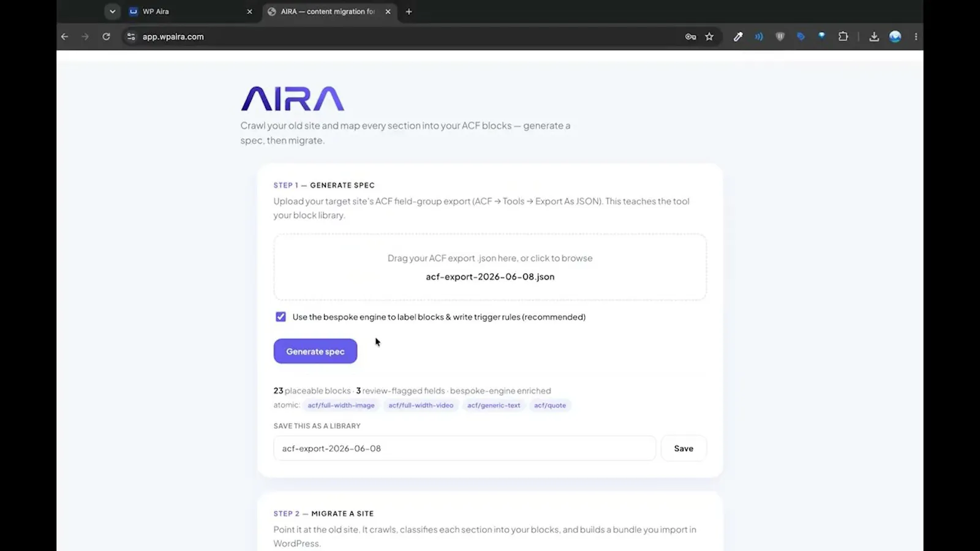Viewport: 980px width, 551px height.
Task: Open the browser profile avatar
Action: coord(895,37)
